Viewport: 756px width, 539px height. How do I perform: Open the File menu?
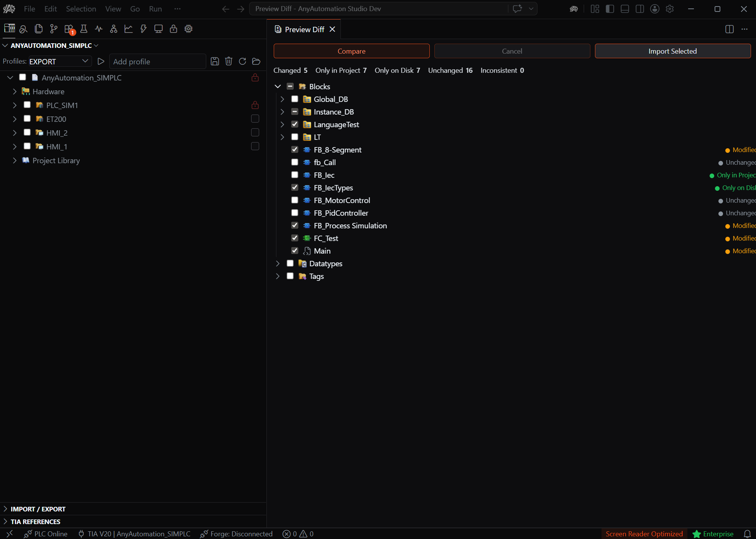30,9
